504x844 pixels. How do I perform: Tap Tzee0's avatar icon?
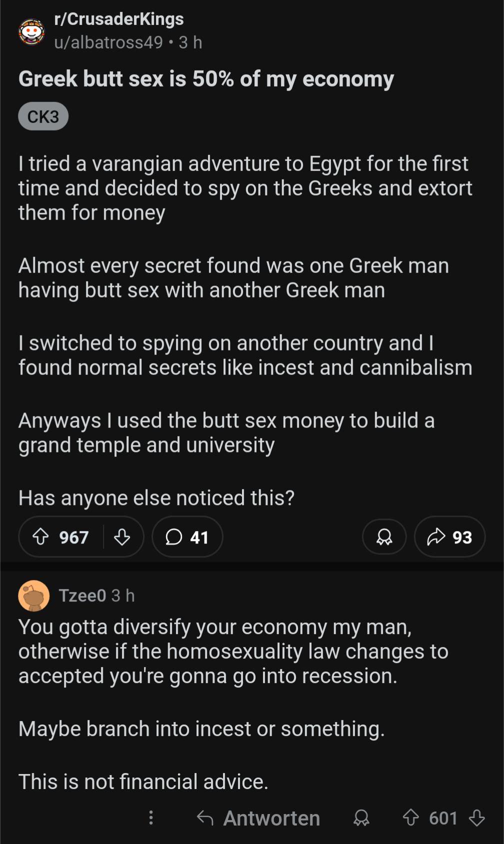[x=33, y=595]
